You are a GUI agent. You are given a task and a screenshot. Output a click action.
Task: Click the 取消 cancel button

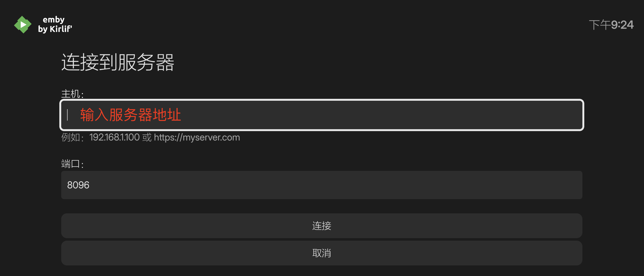pyautogui.click(x=322, y=253)
